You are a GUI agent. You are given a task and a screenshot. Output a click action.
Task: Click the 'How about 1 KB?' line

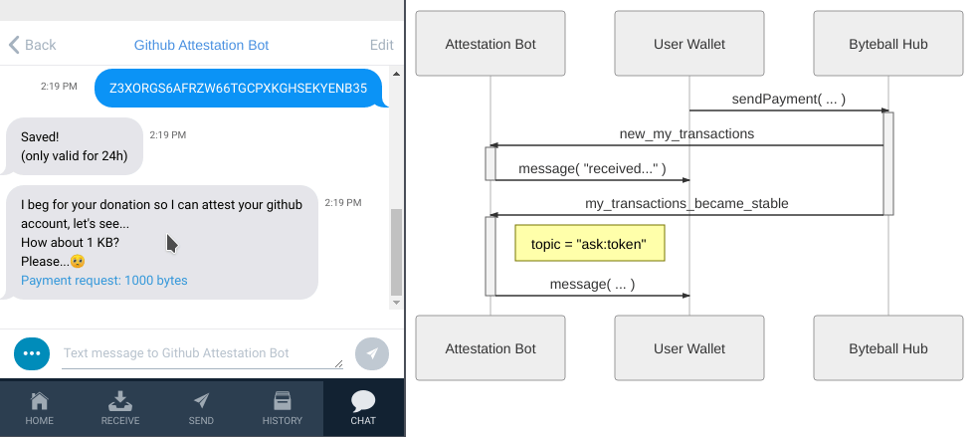click(70, 243)
